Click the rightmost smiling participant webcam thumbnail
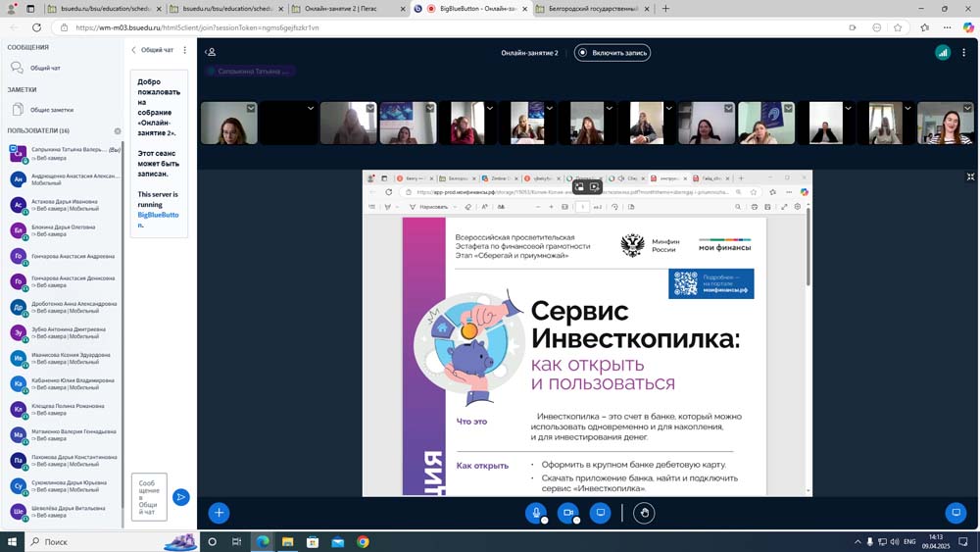Viewport: 980px width, 552px height. point(945,124)
